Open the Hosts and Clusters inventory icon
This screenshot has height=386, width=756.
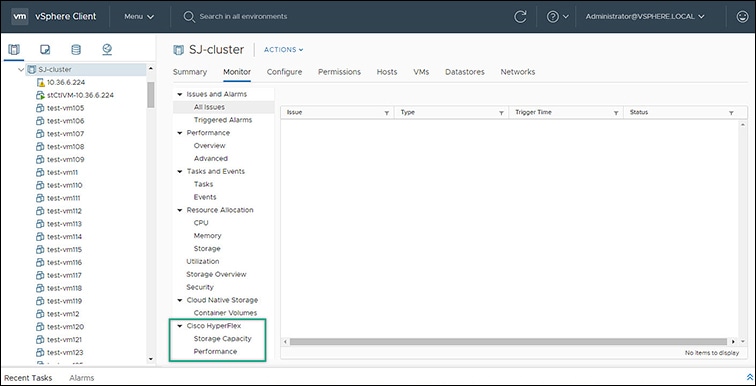point(14,49)
